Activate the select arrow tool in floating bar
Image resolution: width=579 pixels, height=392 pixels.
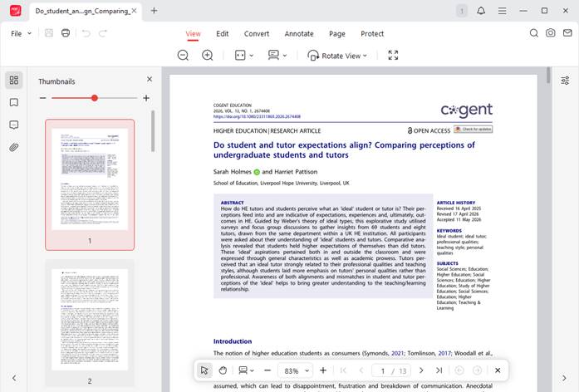pyautogui.click(x=204, y=370)
